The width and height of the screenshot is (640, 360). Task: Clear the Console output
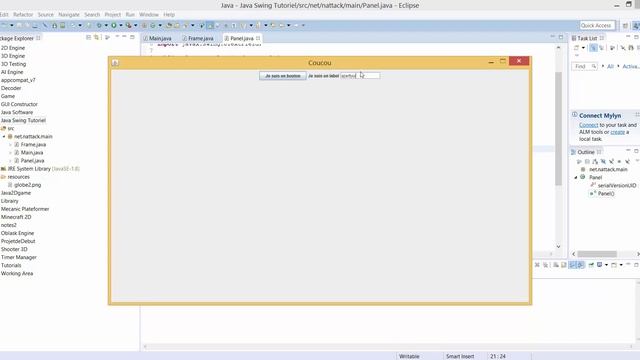[x=556, y=265]
